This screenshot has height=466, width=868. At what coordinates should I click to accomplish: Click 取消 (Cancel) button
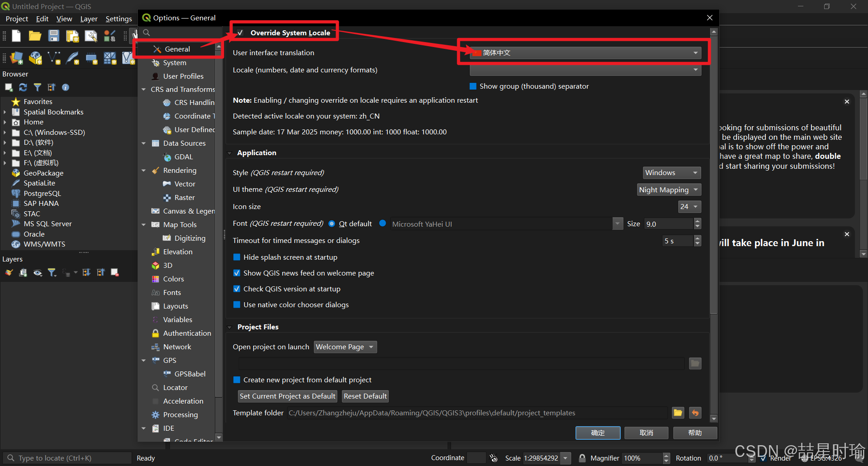click(x=646, y=433)
